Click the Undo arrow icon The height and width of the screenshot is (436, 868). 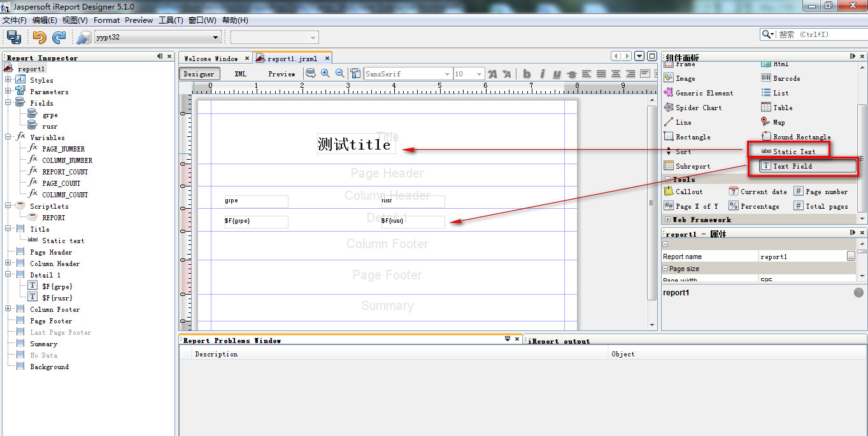tap(39, 37)
